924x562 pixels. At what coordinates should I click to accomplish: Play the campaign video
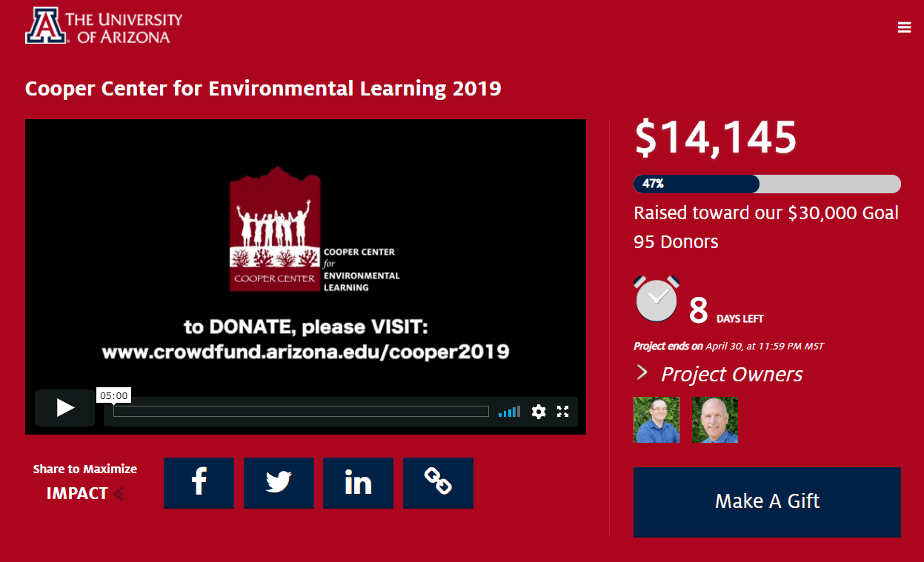(65, 407)
